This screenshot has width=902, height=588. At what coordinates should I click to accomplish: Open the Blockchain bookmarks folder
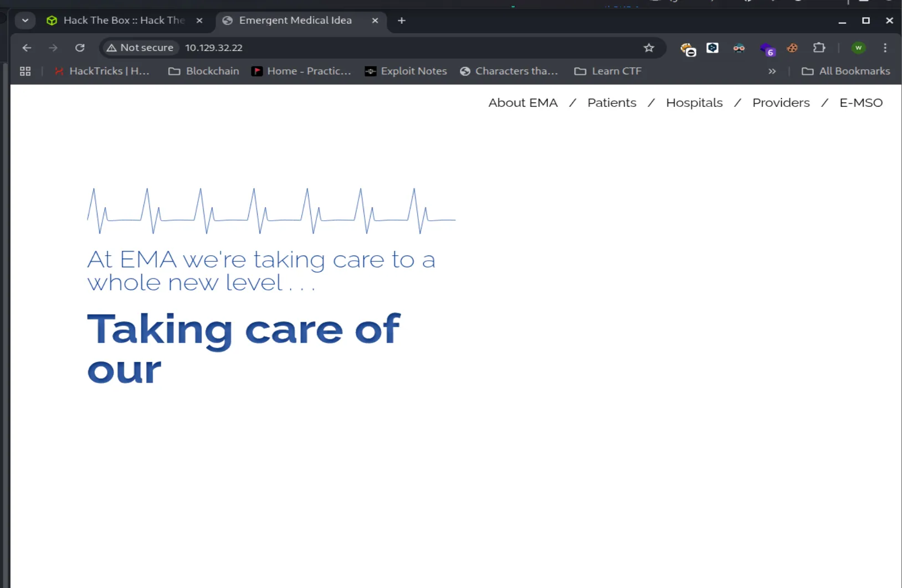[204, 71]
